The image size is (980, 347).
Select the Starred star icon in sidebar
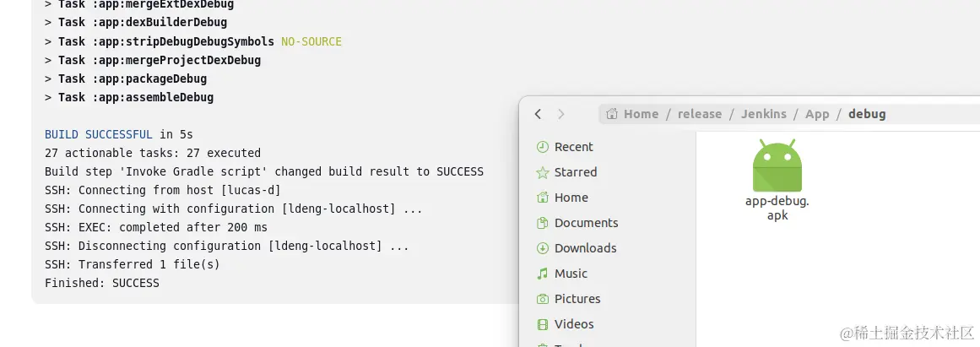pos(543,172)
